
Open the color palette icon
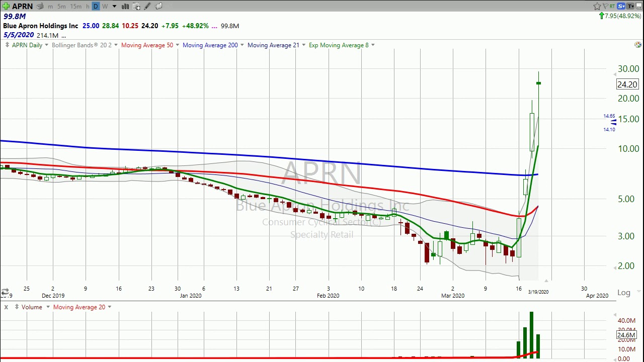point(638,45)
